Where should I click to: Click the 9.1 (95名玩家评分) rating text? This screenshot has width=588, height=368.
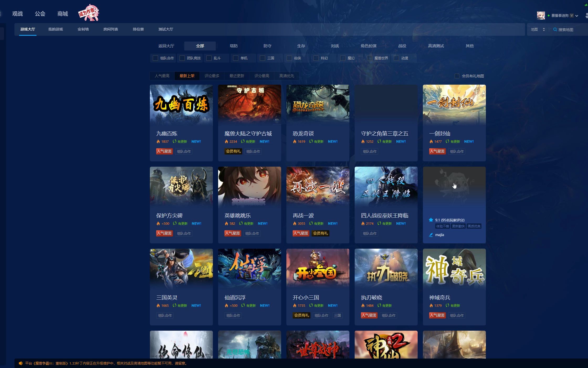450,220
